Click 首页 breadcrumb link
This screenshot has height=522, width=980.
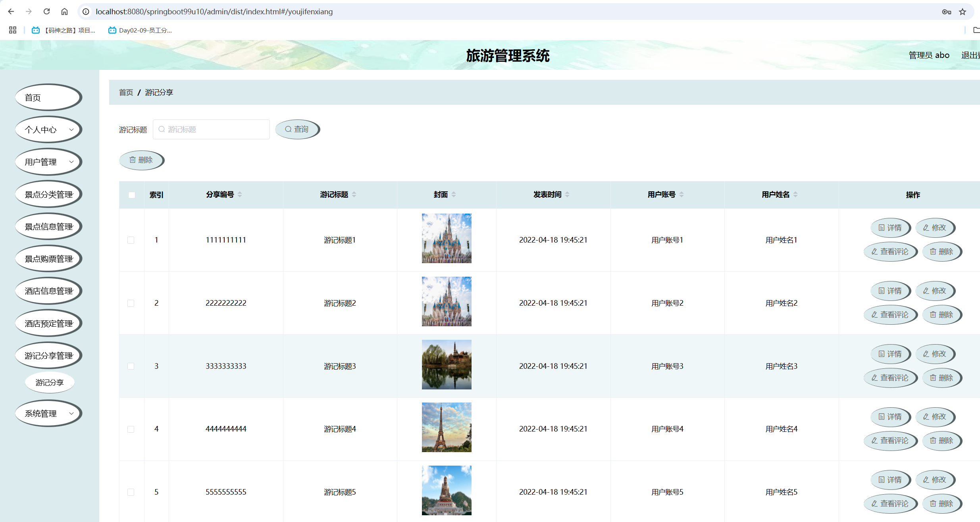coord(126,92)
